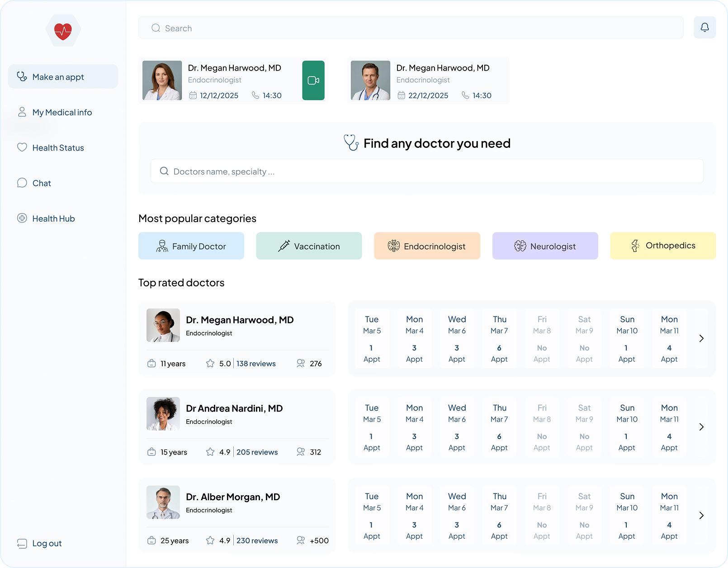Select Wed Mar 6 for Dr. Alber Morgan

coord(457,515)
